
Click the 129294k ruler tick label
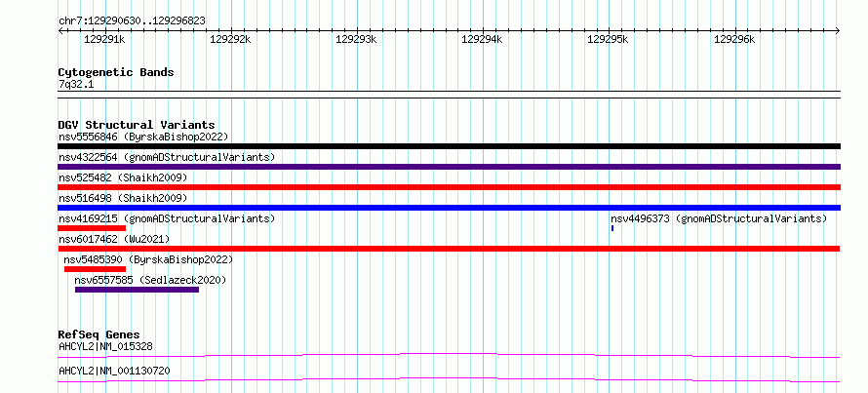pos(482,39)
